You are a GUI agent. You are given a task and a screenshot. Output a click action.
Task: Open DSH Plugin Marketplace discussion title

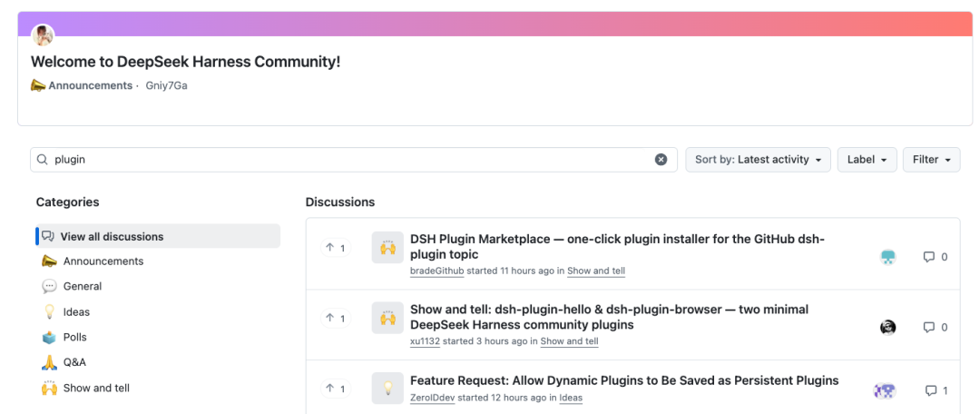click(618, 246)
